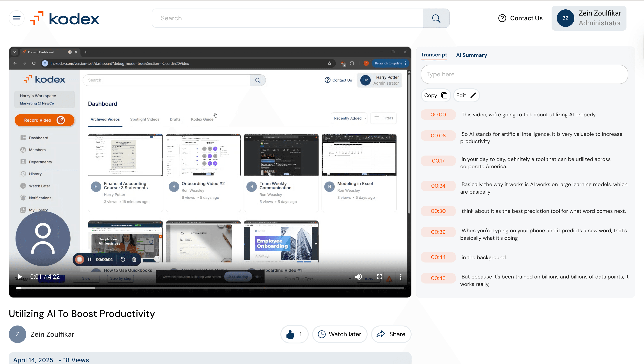Image resolution: width=644 pixels, height=364 pixels.
Task: Click the Record Video button in the recording
Action: coord(44,120)
